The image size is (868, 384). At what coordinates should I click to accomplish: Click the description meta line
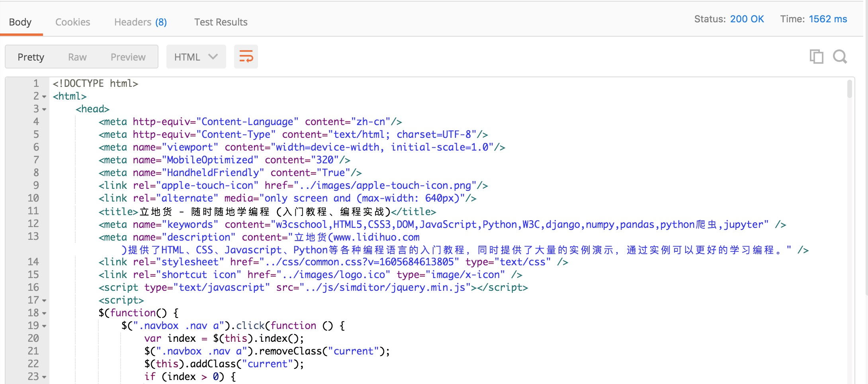tap(454, 243)
